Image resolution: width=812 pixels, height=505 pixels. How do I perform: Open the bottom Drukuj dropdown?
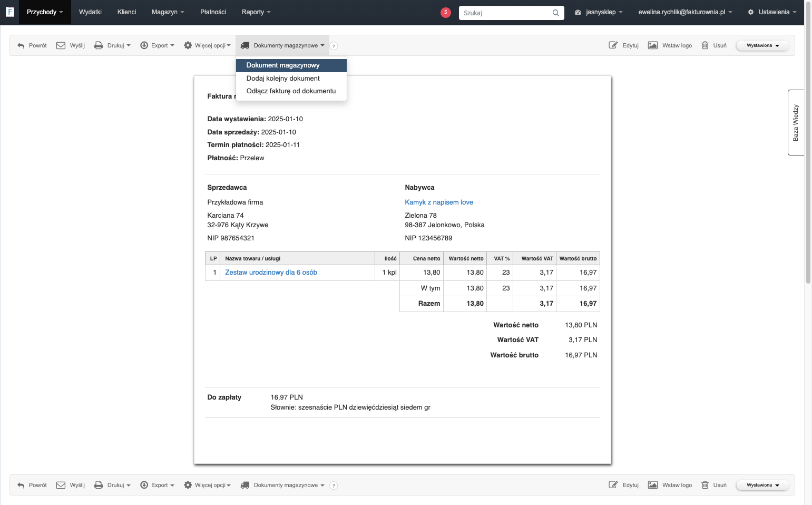(x=112, y=485)
